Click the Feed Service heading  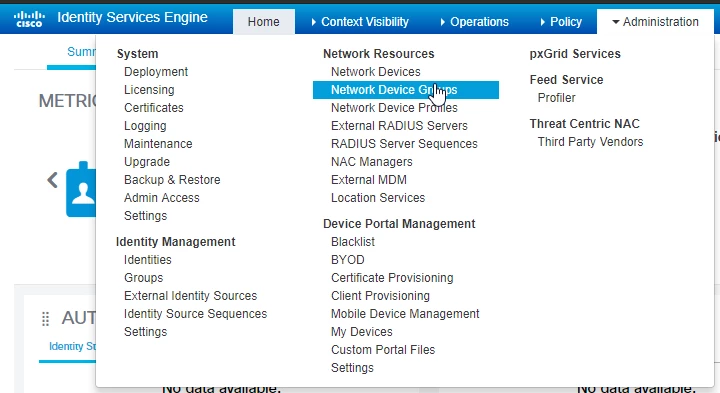pyautogui.click(x=566, y=79)
